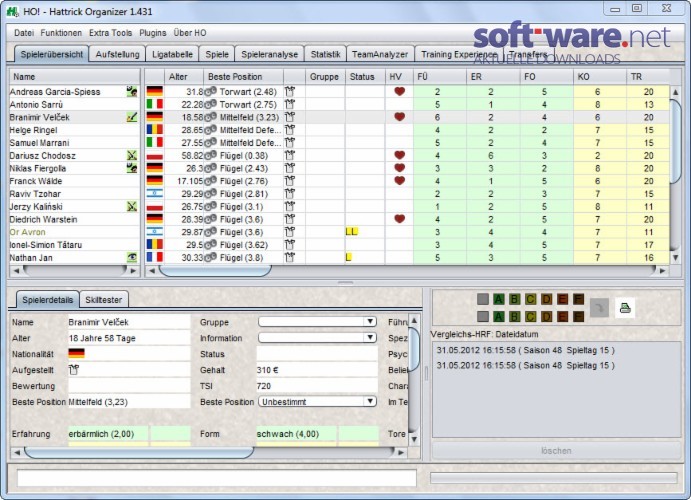Switch to the Aufstellung tab
The height and width of the screenshot is (500, 691).
coord(117,54)
